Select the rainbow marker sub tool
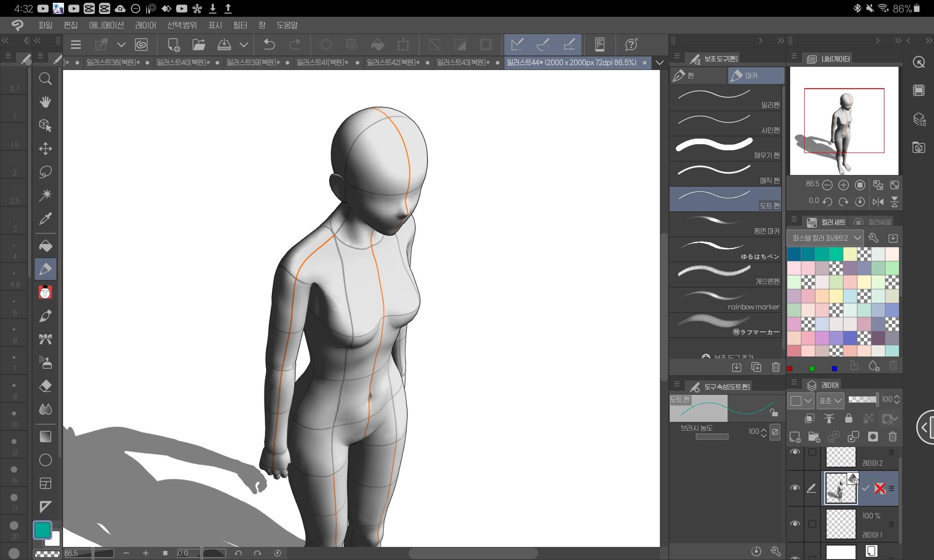Image resolution: width=934 pixels, height=560 pixels. coord(725,300)
